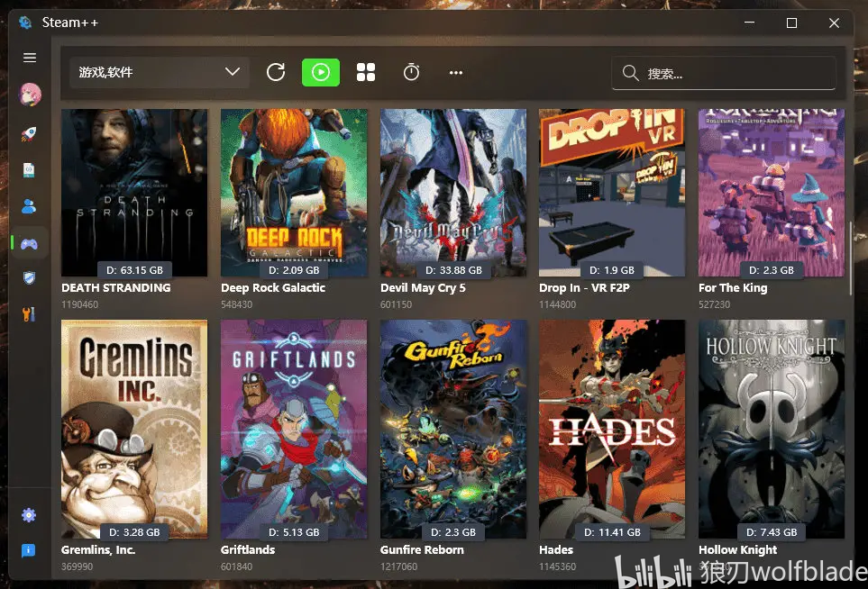Click the Steam++ app logo
This screenshot has height=589, width=868.
(x=25, y=23)
